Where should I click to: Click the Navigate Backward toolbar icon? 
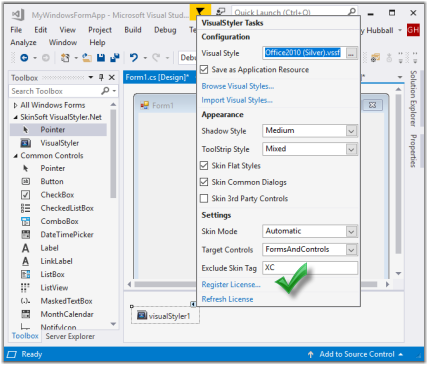[x=24, y=58]
